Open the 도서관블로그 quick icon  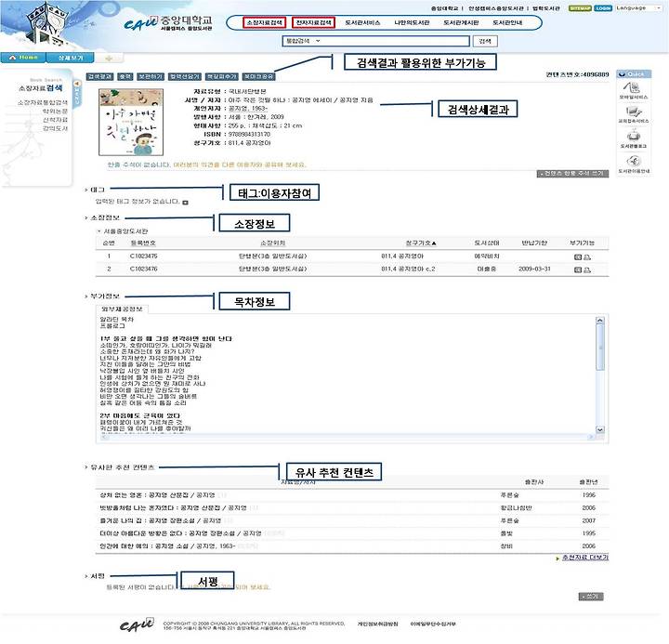tap(634, 139)
